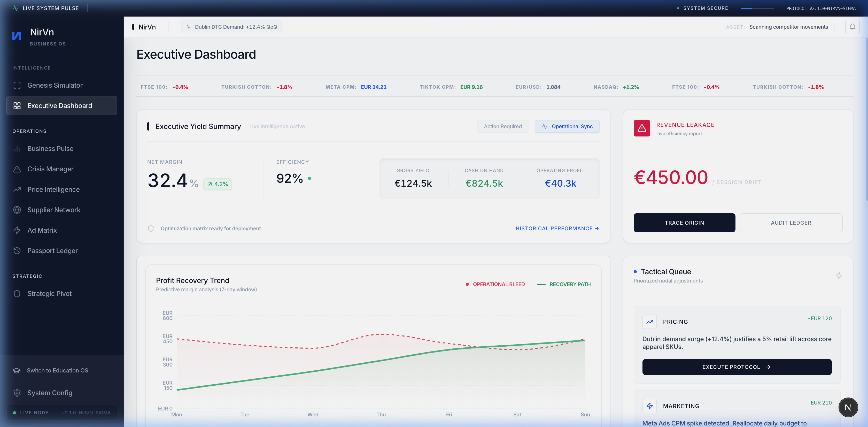Click the 92% efficiency value
The height and width of the screenshot is (427, 868).
(289, 179)
